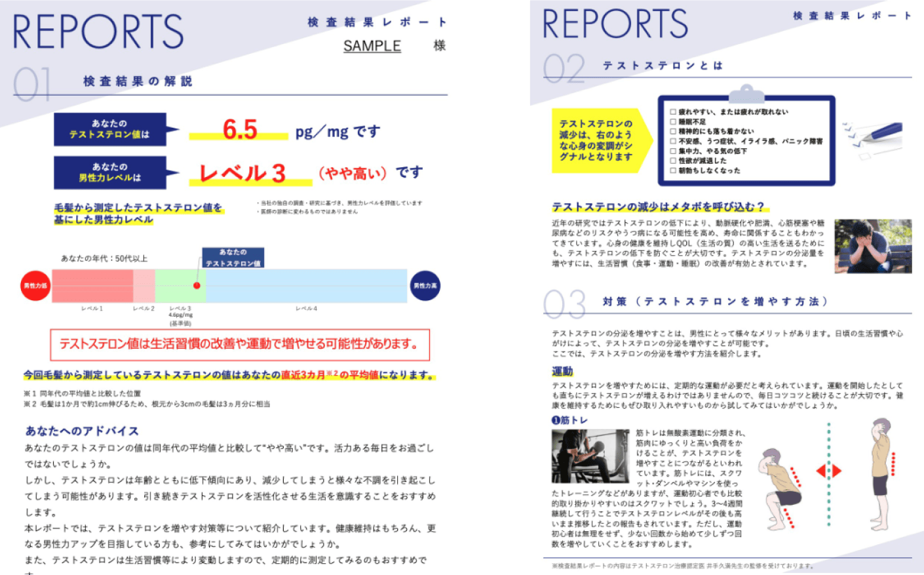Click the light blue レベル4 bar segment

coord(307,286)
